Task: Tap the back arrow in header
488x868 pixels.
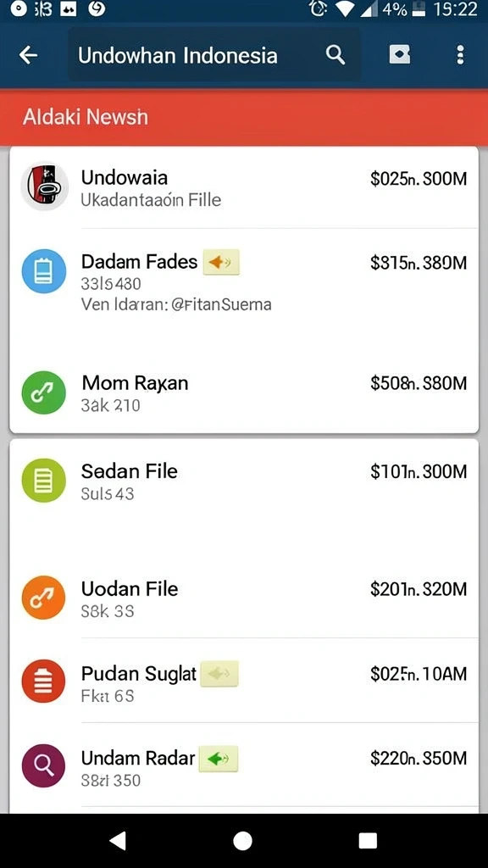Action: tap(28, 55)
